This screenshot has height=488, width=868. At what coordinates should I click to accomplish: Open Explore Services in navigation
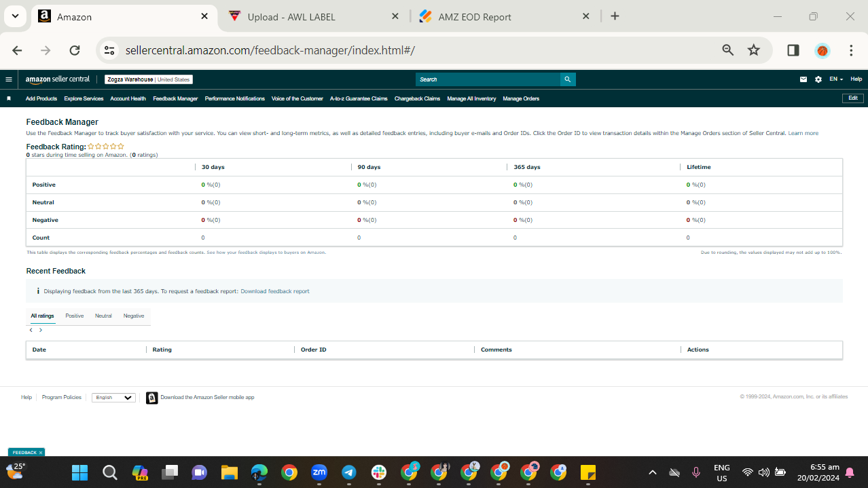(84, 99)
